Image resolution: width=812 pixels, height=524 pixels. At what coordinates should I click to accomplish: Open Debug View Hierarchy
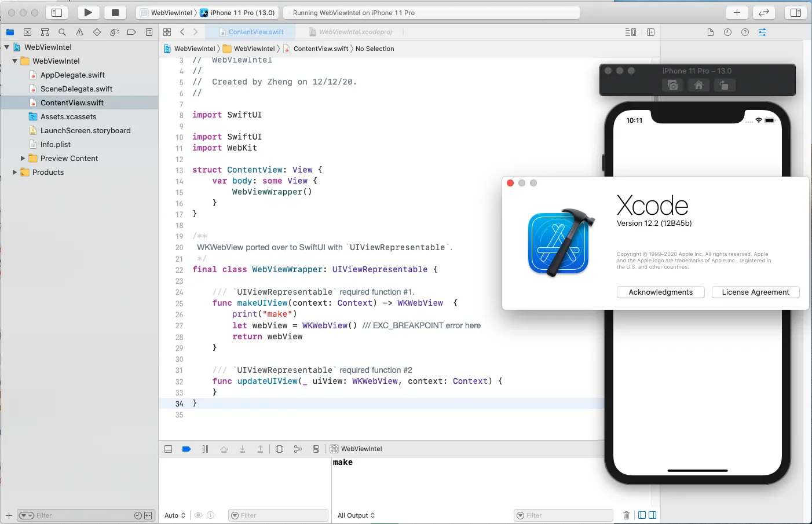[279, 449]
